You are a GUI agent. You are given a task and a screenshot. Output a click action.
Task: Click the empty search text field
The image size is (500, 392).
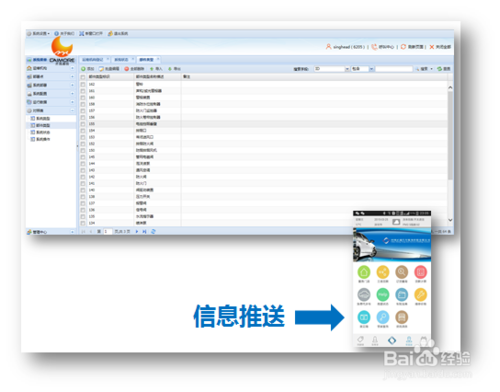(394, 69)
